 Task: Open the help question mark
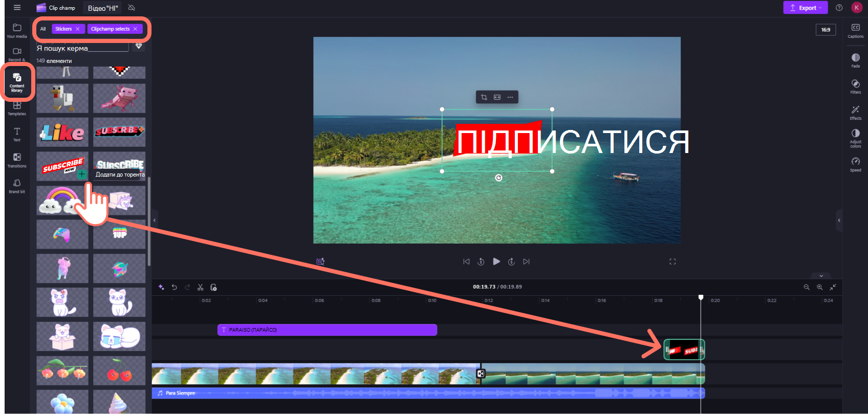(x=839, y=8)
